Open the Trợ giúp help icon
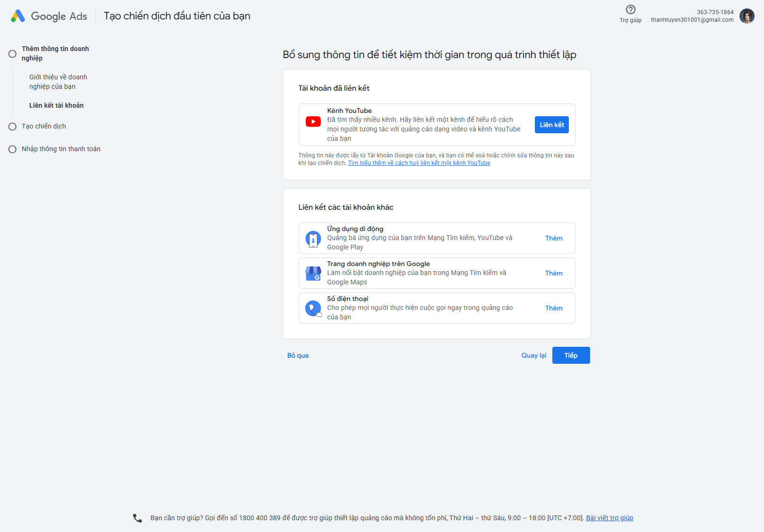The width and height of the screenshot is (764, 532). (x=630, y=9)
